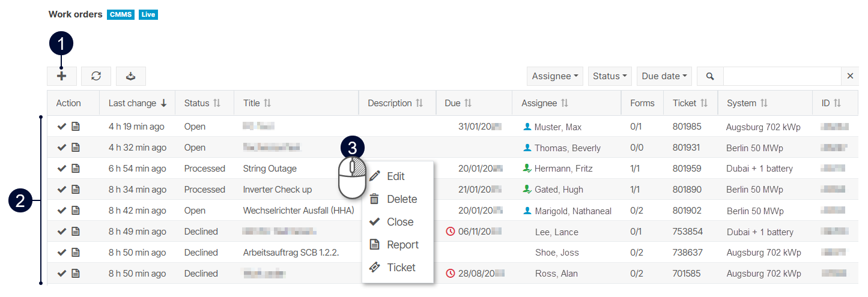868x297 pixels.
Task: Choose Delete in the context menu
Action: (x=401, y=199)
